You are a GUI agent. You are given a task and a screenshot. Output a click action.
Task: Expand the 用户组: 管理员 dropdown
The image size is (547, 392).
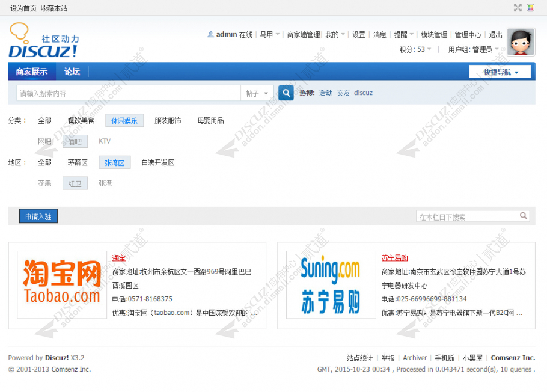474,49
